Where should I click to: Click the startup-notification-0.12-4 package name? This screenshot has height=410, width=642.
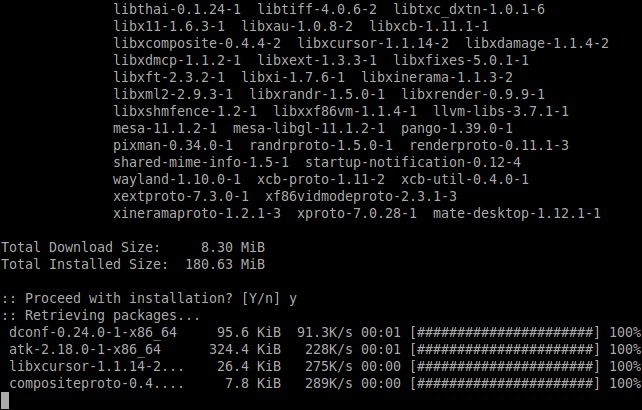click(x=413, y=162)
